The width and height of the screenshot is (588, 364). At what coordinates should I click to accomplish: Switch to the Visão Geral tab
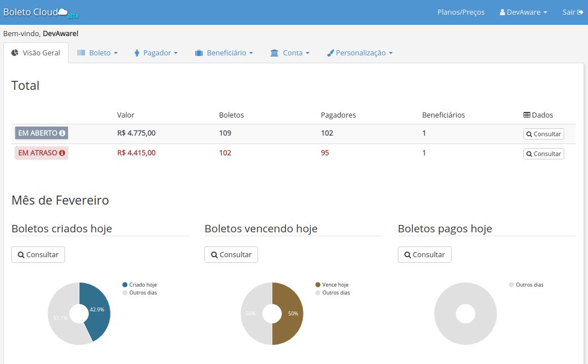click(x=36, y=53)
